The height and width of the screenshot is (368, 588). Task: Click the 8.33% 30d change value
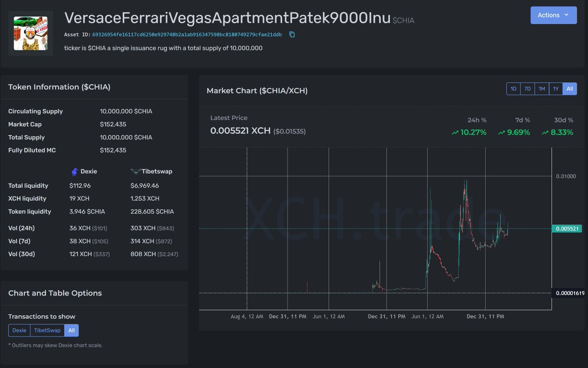pos(562,132)
